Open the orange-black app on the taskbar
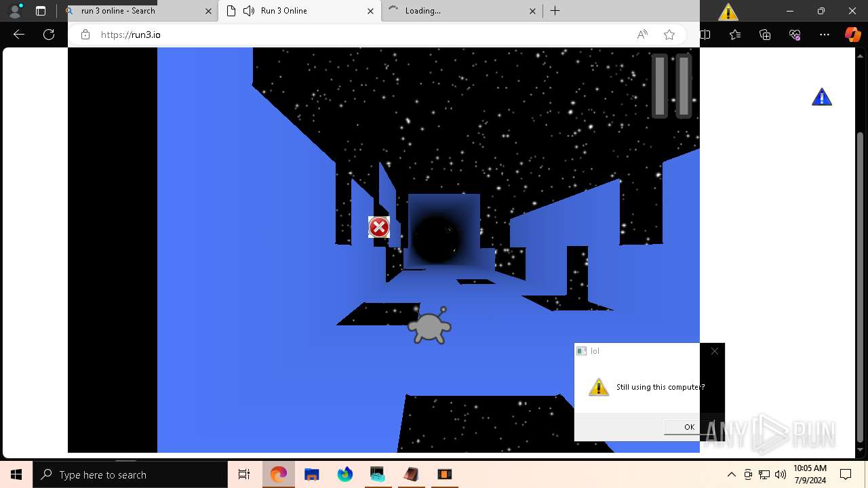868x488 pixels. [444, 474]
